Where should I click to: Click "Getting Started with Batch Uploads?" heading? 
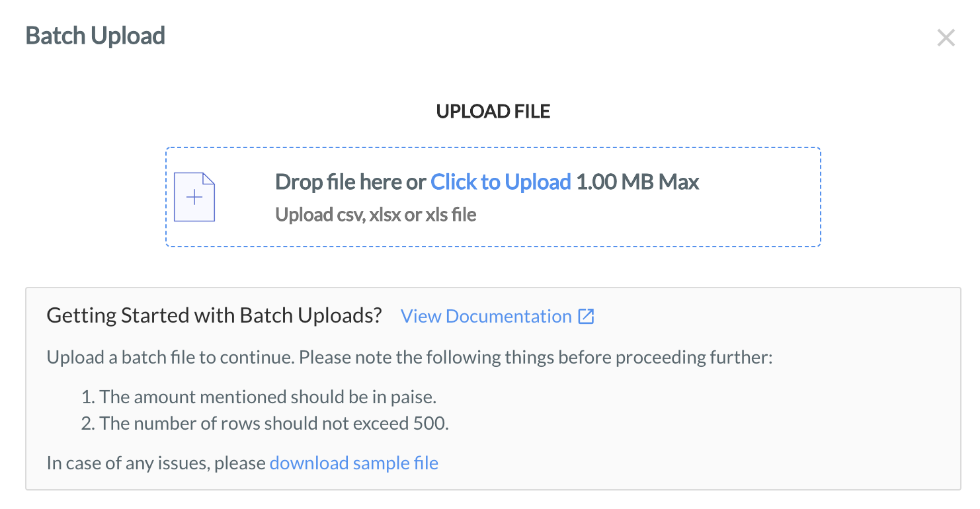click(x=214, y=316)
